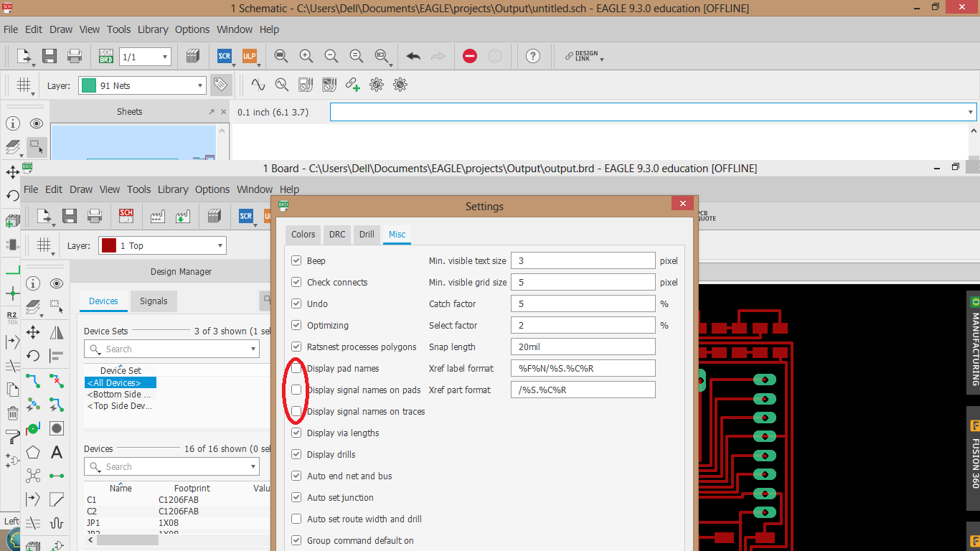Click Zoom In magnifier in Schematic toolbar
This screenshot has height=551, width=980.
306,56
